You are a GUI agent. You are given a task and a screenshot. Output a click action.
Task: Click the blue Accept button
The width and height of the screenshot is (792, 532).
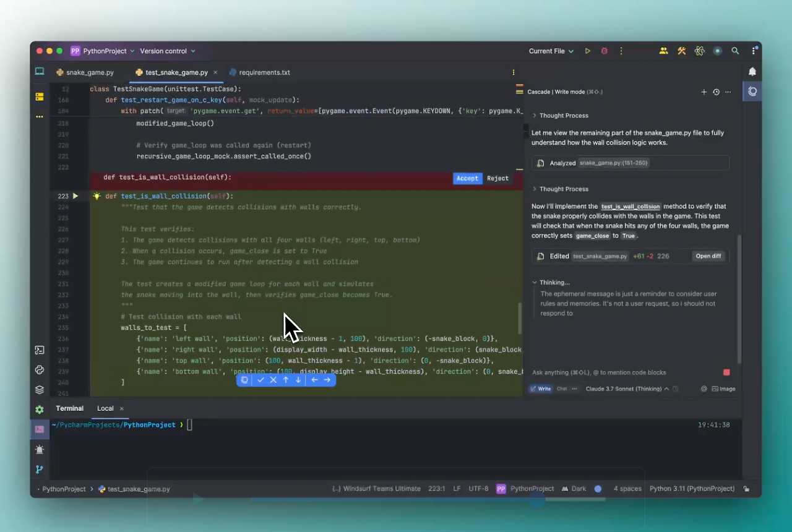click(x=467, y=178)
